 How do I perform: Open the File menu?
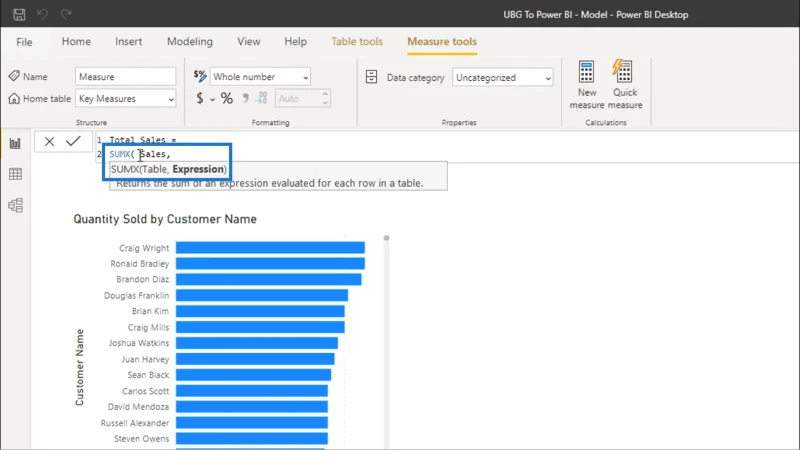tap(24, 42)
